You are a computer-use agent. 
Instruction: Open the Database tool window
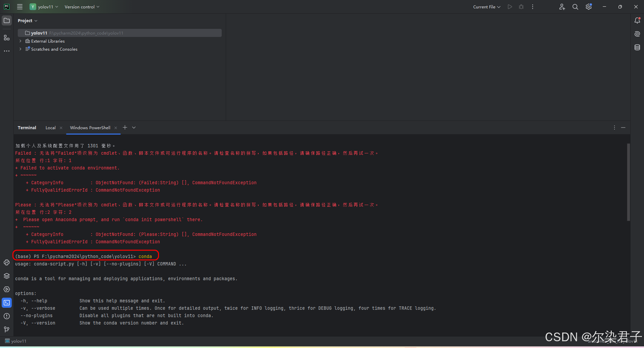(x=637, y=47)
